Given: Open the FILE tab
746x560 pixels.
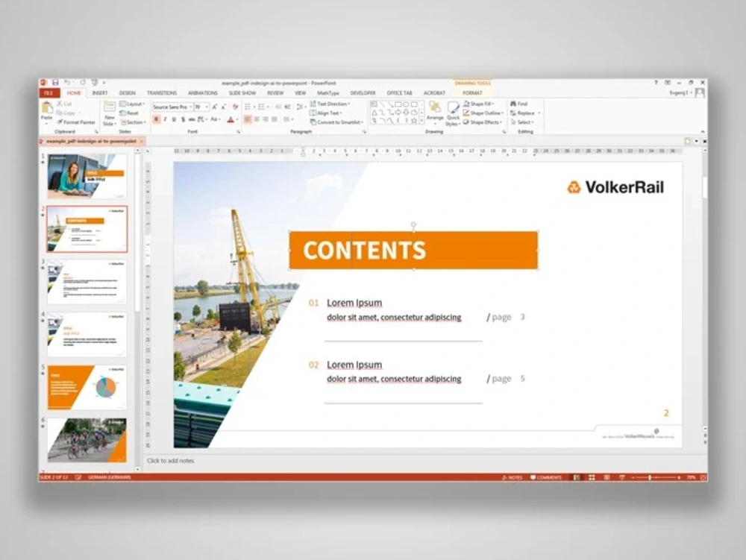Looking at the screenshot, I should [49, 93].
